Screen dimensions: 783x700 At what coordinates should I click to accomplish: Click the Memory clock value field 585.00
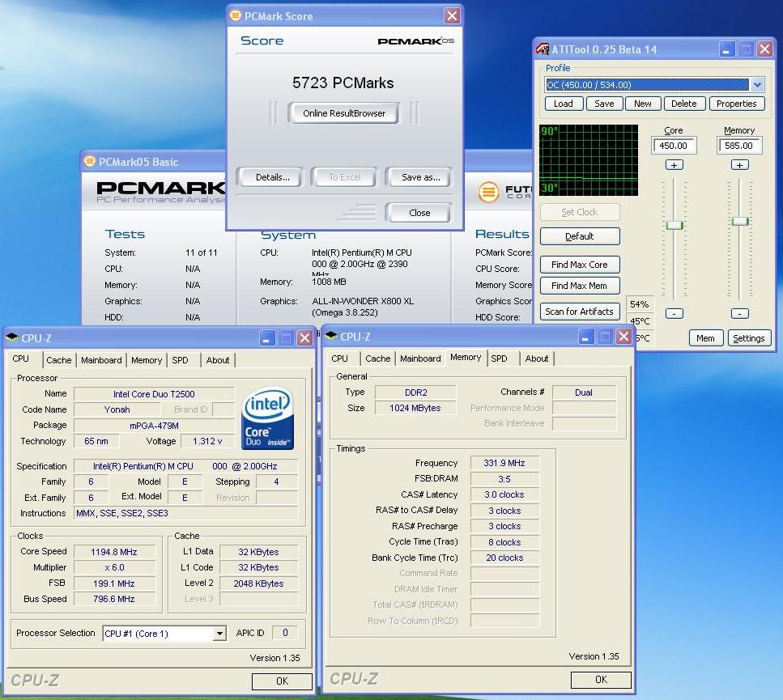739,146
